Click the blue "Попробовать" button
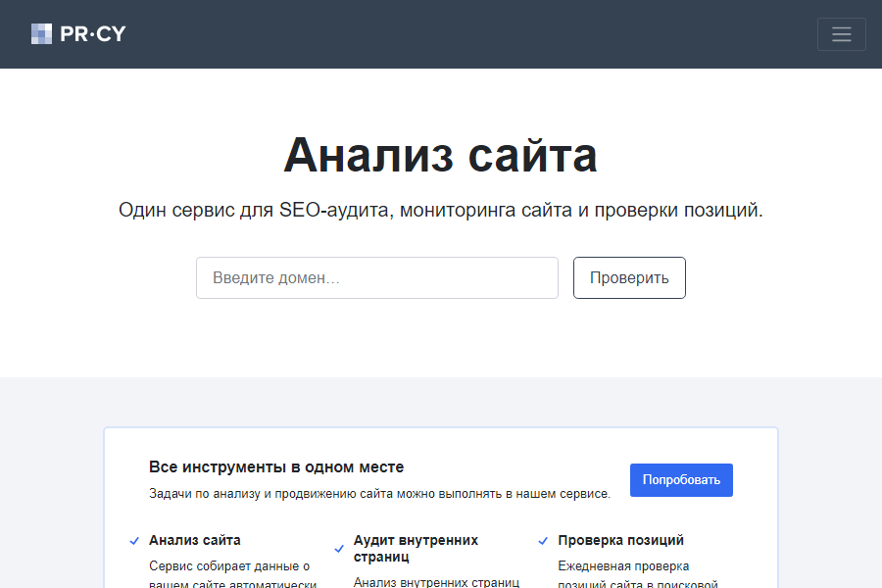The width and height of the screenshot is (882, 588). [x=680, y=479]
